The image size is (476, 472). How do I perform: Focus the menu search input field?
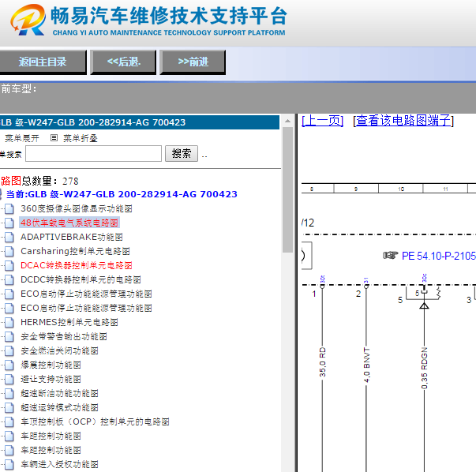point(93,154)
